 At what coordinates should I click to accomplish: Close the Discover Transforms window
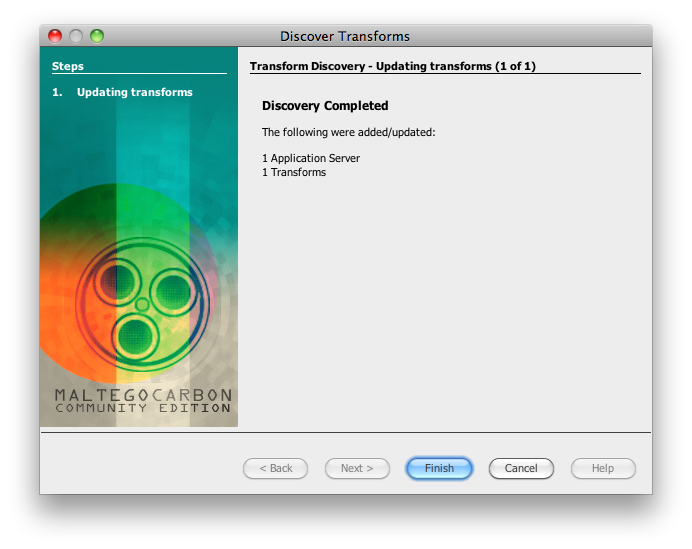point(55,36)
